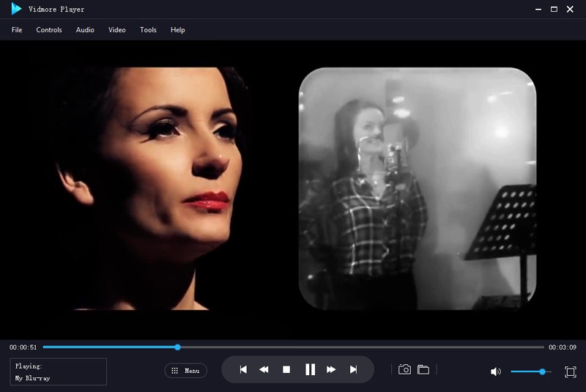Click the playback progress bar handle

[x=177, y=347]
